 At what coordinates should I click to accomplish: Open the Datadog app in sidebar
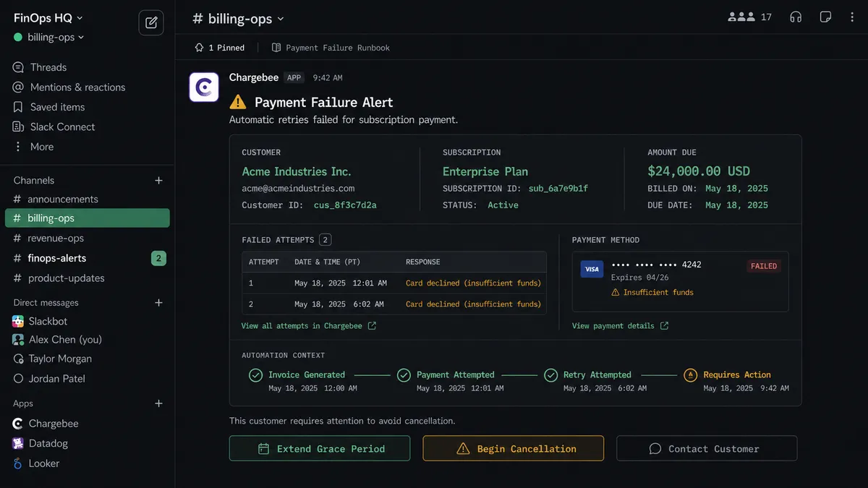(48, 443)
